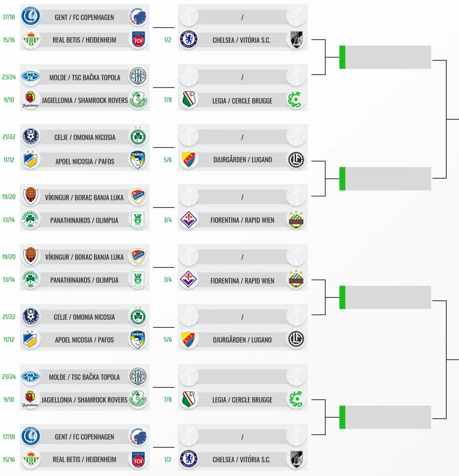The image size is (459, 476).
Task: Click the upper Cercle Brugge green logo
Action: tap(296, 100)
